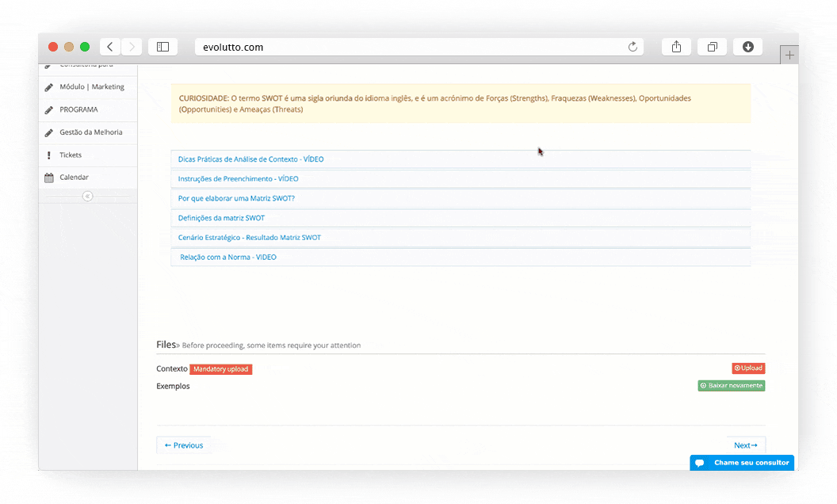Click the red Upload button
Viewport: 837px width, 504px height.
tap(748, 368)
